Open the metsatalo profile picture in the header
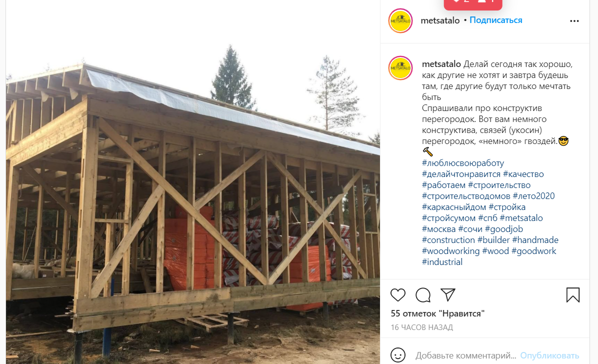Screen dimensions: 598x364 (x=400, y=20)
